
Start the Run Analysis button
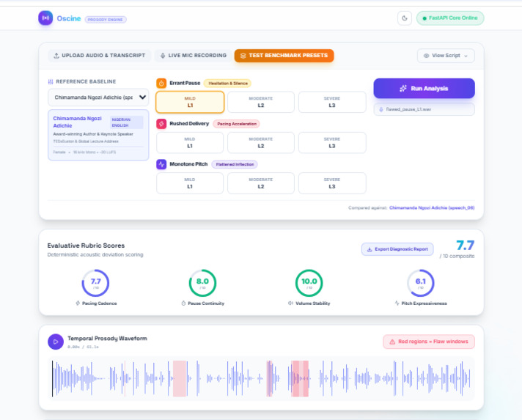(x=424, y=88)
